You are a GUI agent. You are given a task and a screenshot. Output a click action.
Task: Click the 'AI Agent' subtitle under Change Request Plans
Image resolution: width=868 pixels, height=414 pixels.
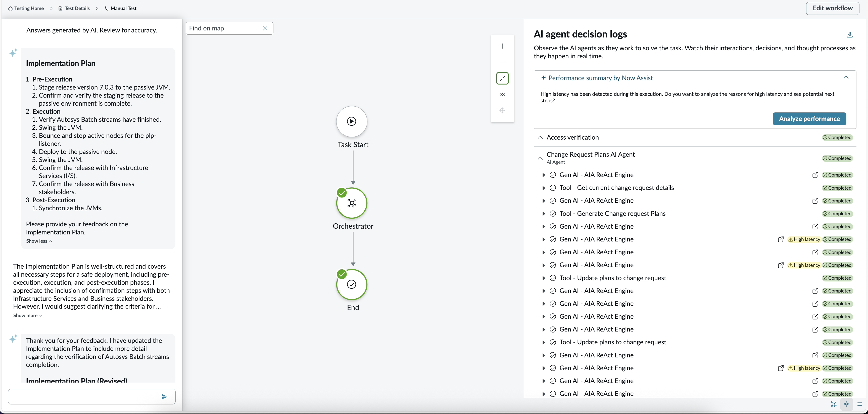(x=556, y=162)
